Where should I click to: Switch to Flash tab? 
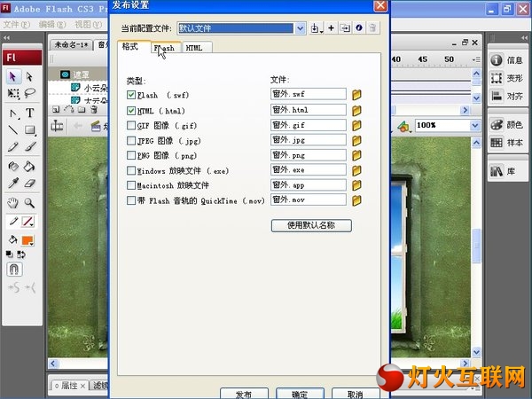(x=164, y=48)
